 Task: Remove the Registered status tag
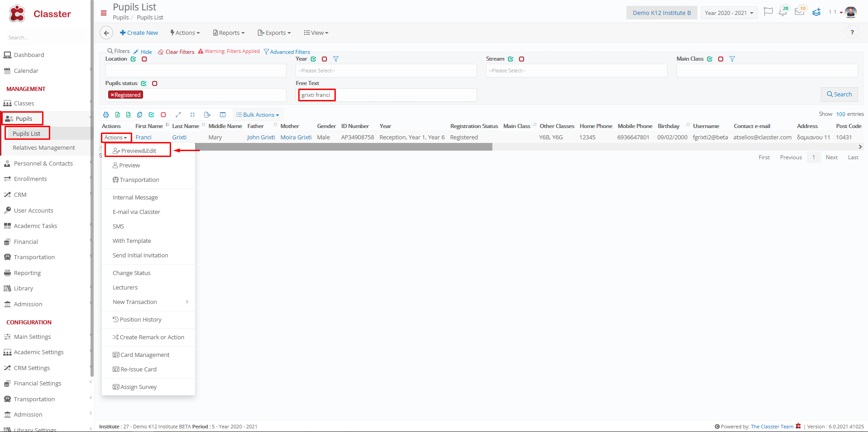click(112, 95)
